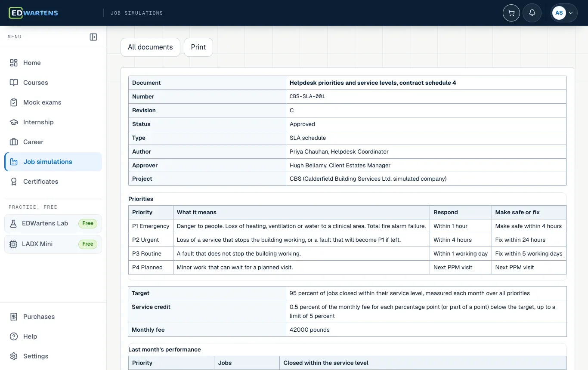The image size is (588, 370).
Task: Click author Priya Chauhan, Helpdesk Coordinator
Action: pos(339,152)
